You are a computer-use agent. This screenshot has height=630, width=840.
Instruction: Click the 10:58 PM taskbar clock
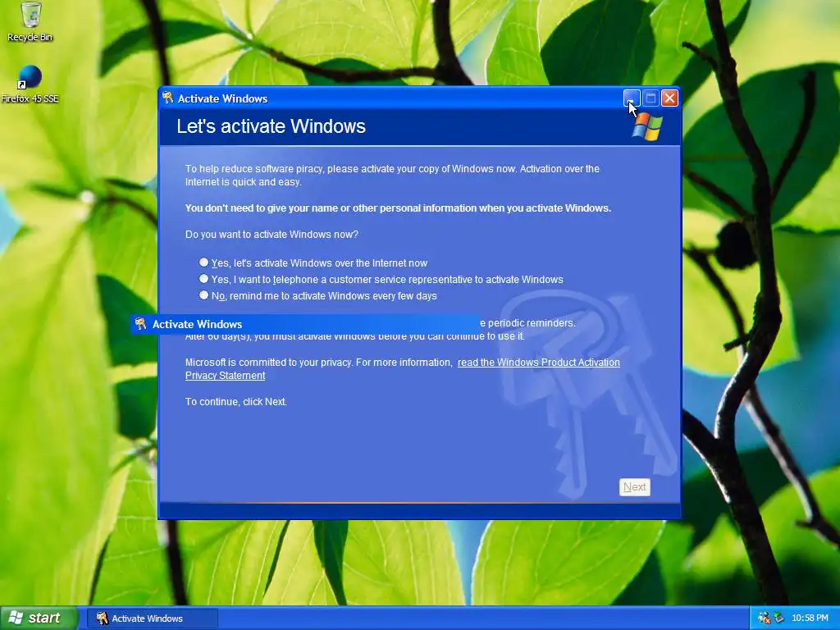pyautogui.click(x=810, y=619)
